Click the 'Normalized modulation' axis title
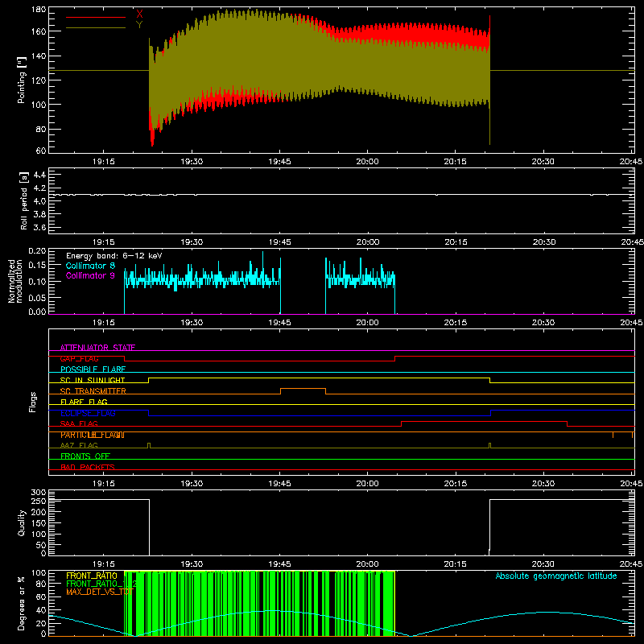Viewport: 644px width, 644px height. coord(15,281)
